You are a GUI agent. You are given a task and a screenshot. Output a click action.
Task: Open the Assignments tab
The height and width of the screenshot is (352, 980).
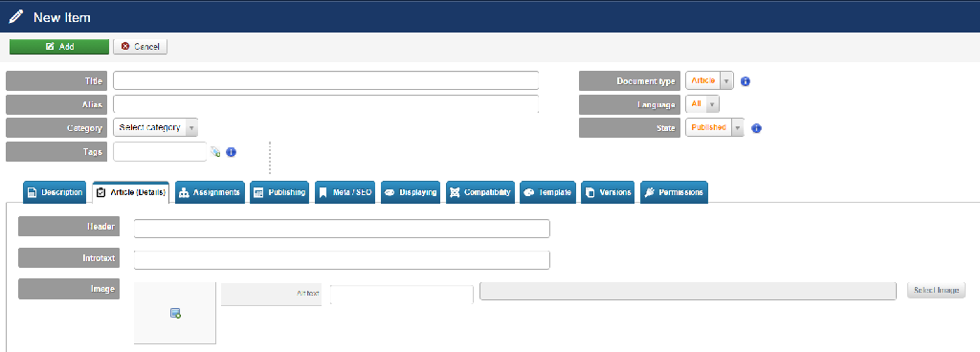(x=210, y=192)
